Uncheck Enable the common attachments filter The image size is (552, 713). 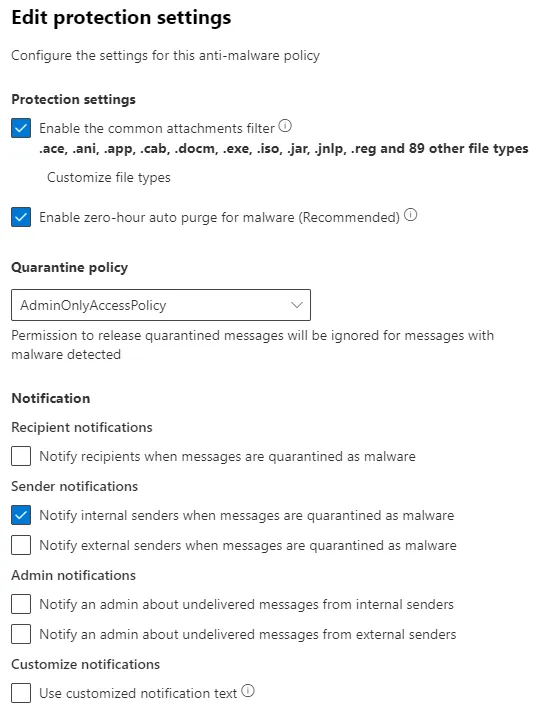coord(21,128)
